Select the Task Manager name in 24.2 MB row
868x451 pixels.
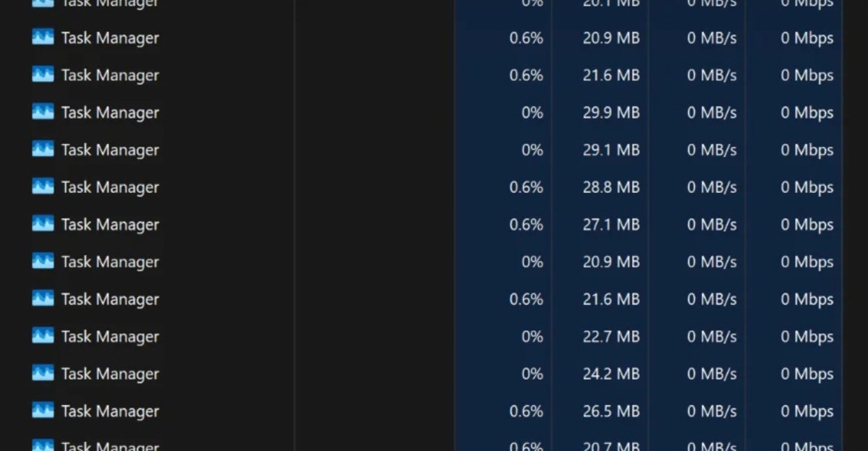pyautogui.click(x=110, y=374)
